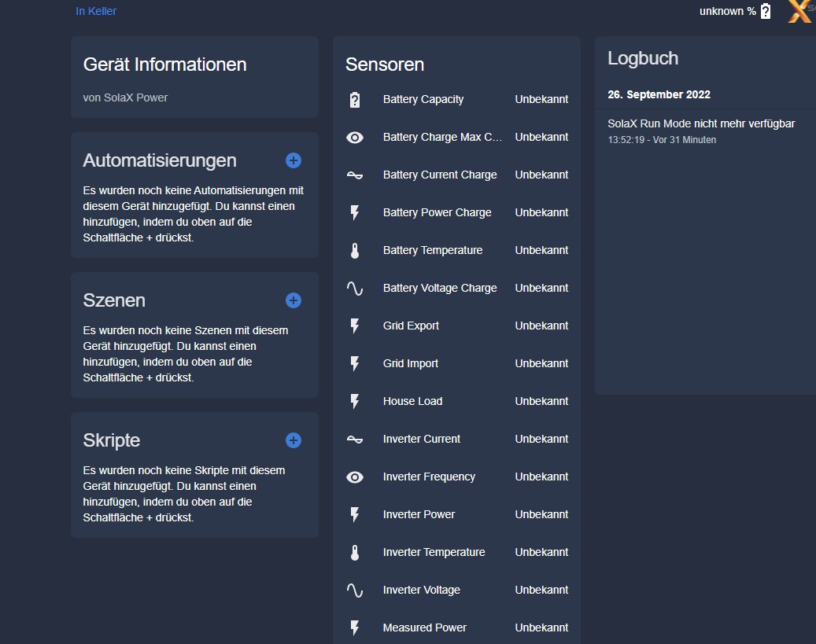Viewport: 816px width, 644px height.
Task: Open the Inverter Current sensor
Action: click(x=457, y=439)
